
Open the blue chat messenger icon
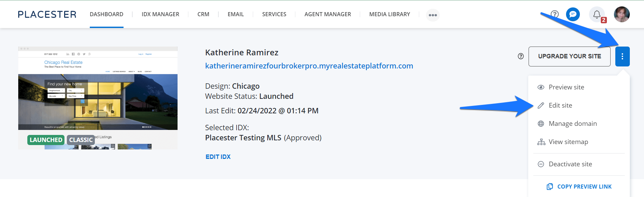(x=573, y=15)
